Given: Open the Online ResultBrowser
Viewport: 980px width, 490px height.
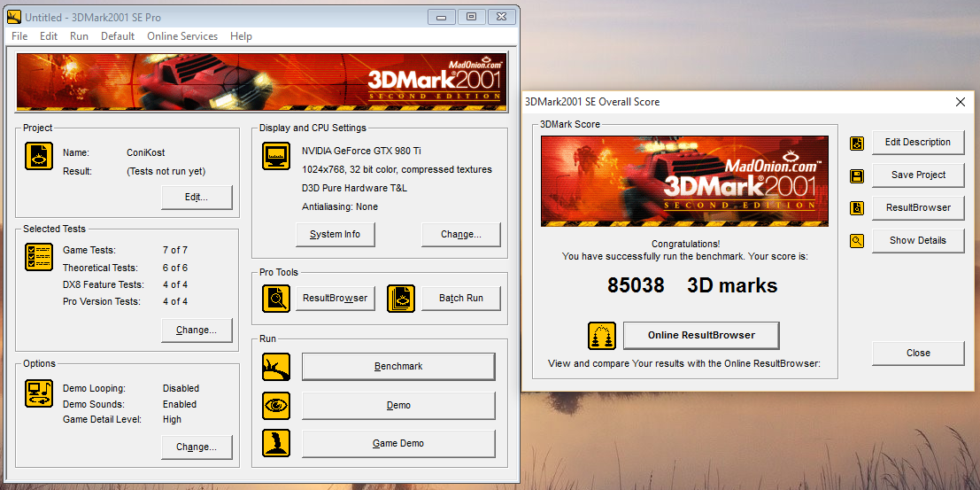Looking at the screenshot, I should pos(701,335).
